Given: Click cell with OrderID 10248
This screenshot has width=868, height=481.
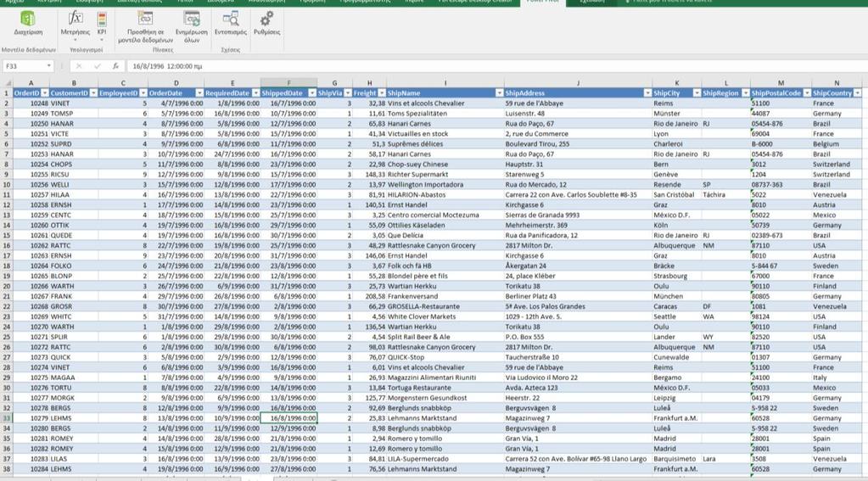Looking at the screenshot, I should click(x=31, y=103).
